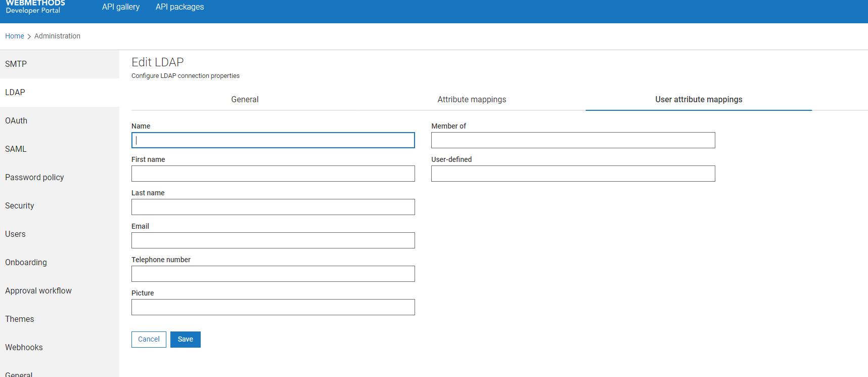Open the Approval workflow section
868x377 pixels.
(x=38, y=291)
